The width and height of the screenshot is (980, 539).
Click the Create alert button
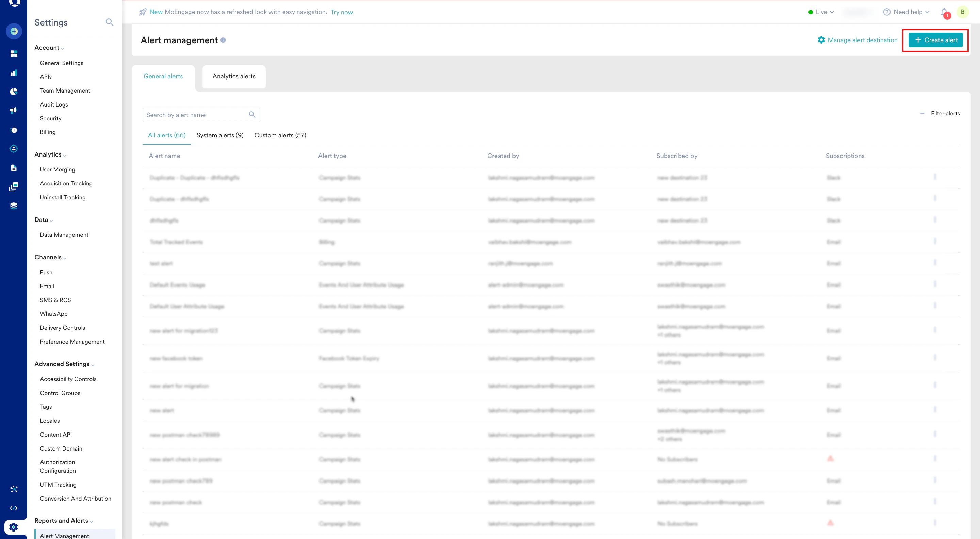click(935, 40)
